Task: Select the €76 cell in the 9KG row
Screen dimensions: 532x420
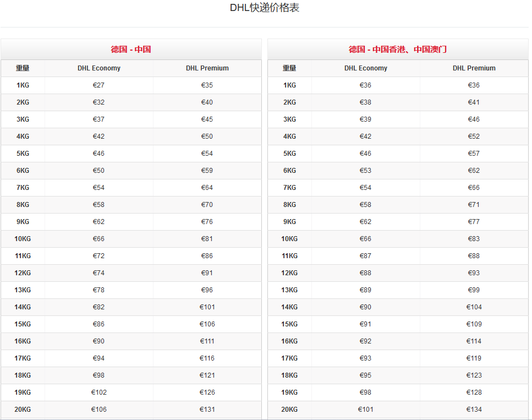Action: [x=207, y=222]
